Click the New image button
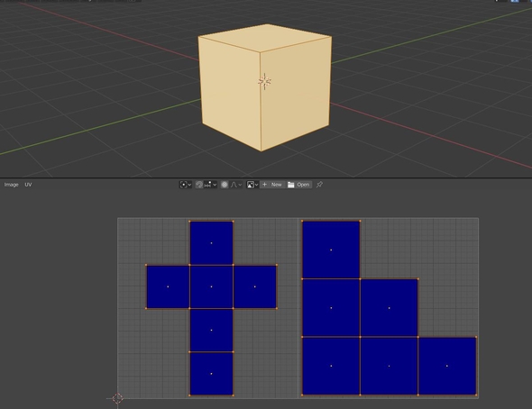 [x=272, y=185]
